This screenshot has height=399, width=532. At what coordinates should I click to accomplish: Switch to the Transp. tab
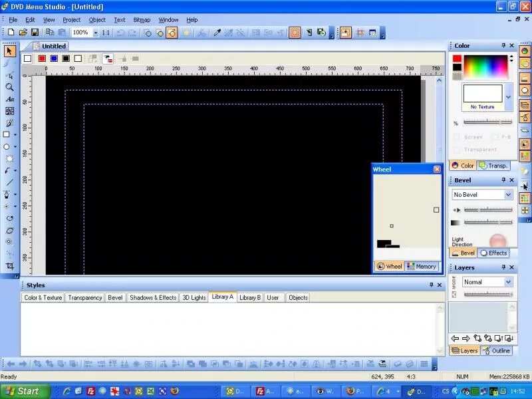(494, 166)
